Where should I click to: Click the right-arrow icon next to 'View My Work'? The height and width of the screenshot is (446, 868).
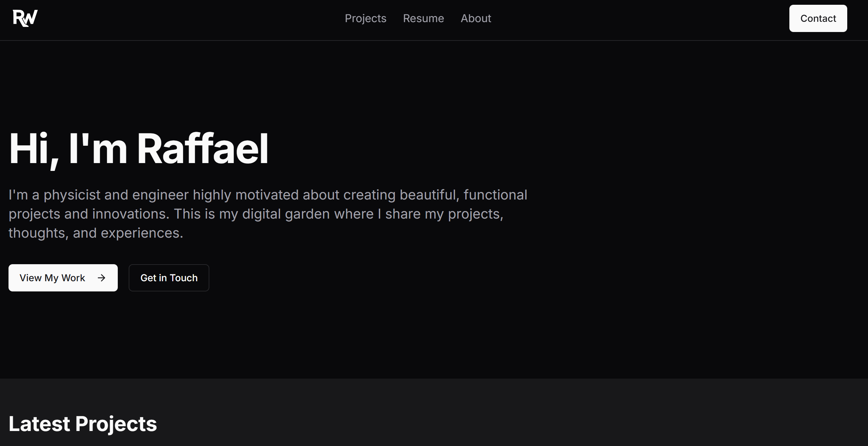(101, 278)
